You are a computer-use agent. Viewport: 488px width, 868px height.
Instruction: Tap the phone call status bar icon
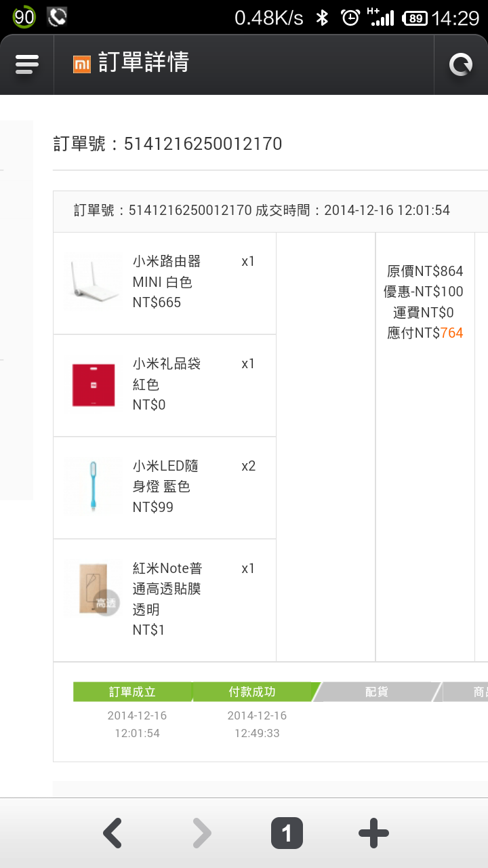click(x=57, y=17)
